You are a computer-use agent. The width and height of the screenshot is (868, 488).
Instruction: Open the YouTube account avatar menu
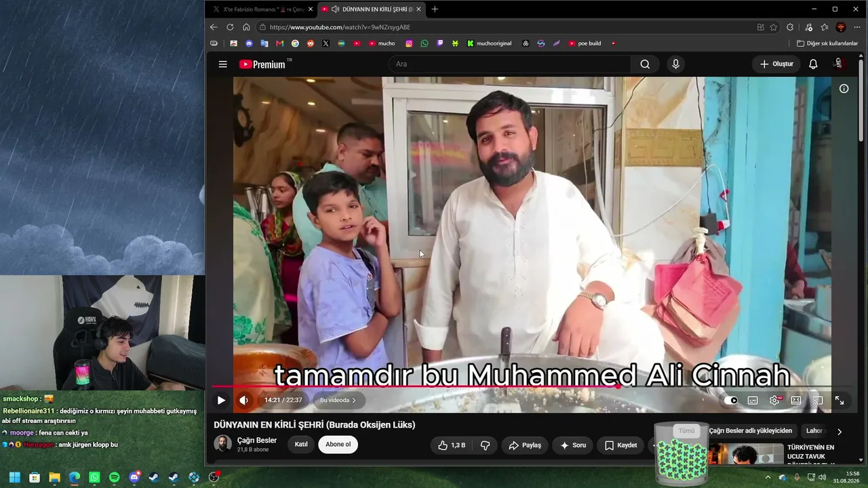click(x=838, y=64)
